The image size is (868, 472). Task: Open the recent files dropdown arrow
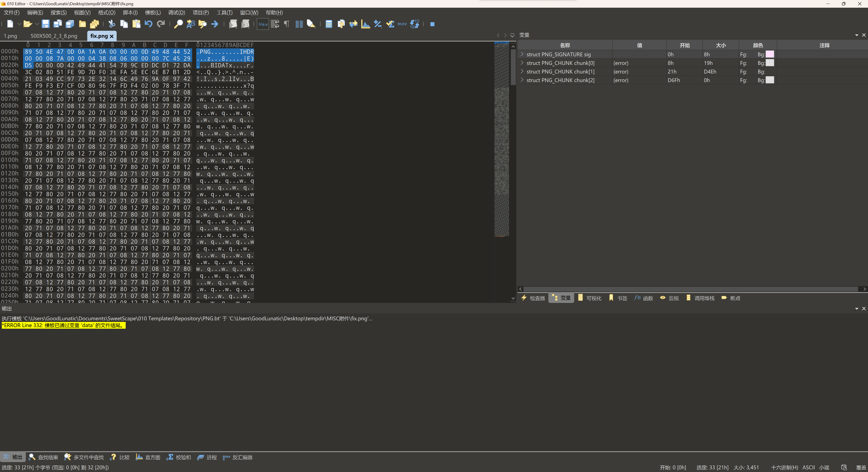[37, 24]
